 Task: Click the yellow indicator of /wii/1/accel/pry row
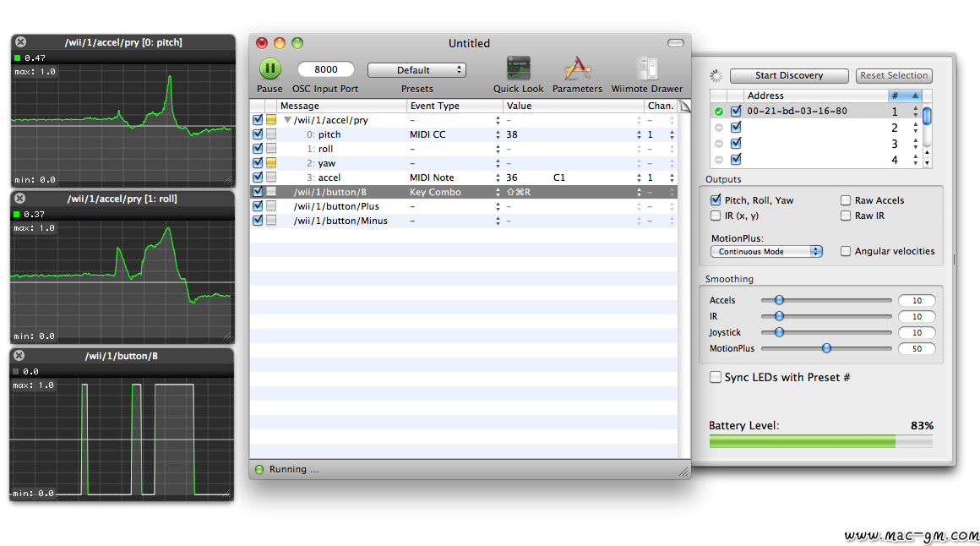coord(271,119)
